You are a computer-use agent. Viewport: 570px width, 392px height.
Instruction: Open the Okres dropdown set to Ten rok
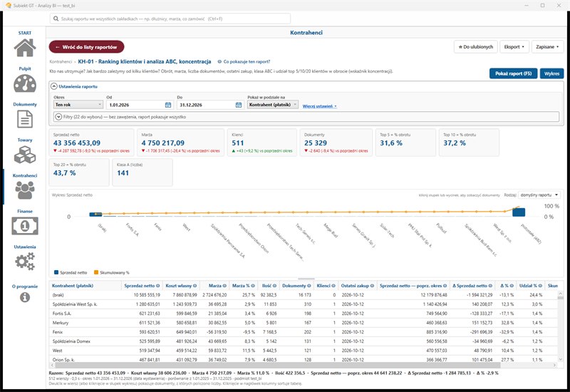pos(78,105)
